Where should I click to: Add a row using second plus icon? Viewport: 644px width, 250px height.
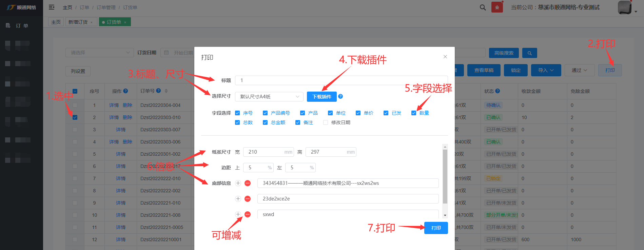click(238, 199)
